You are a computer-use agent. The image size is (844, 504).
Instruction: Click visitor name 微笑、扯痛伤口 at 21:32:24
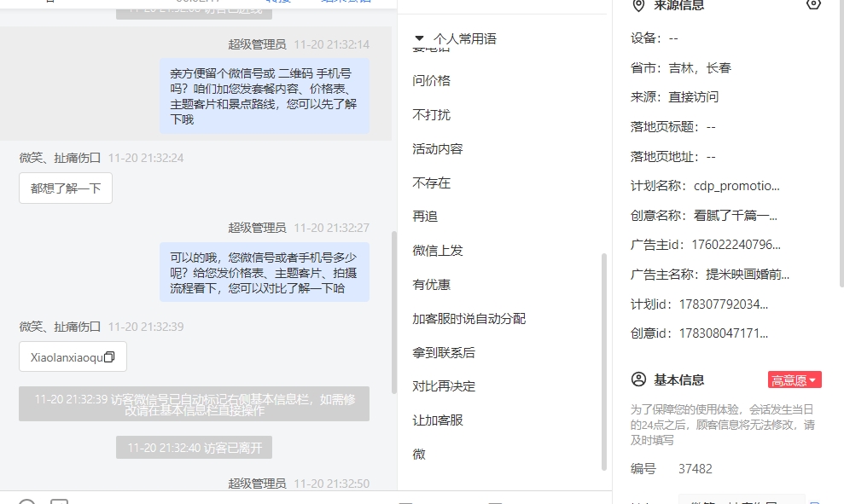60,158
